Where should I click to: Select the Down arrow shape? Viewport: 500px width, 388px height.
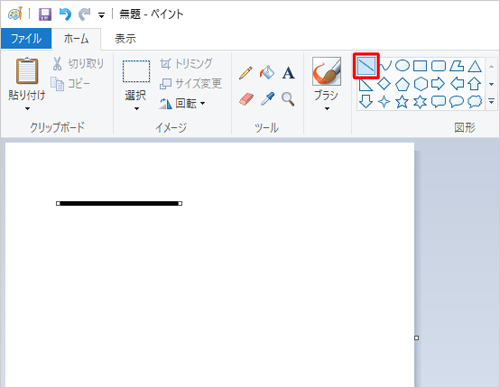(366, 101)
